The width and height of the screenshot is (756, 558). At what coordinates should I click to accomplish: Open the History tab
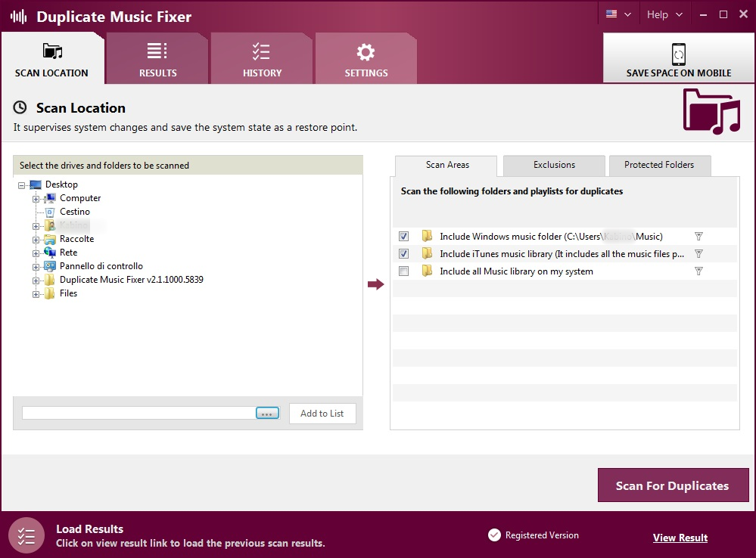click(x=262, y=59)
